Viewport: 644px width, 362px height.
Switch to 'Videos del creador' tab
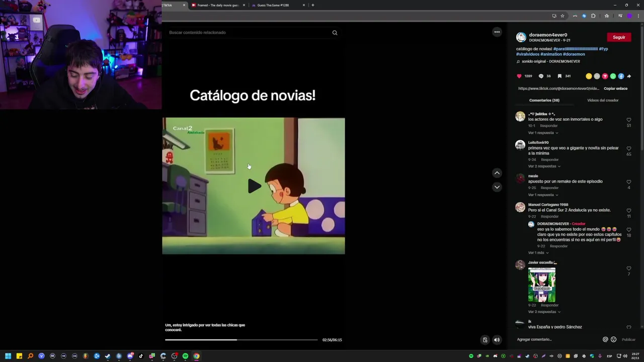603,100
